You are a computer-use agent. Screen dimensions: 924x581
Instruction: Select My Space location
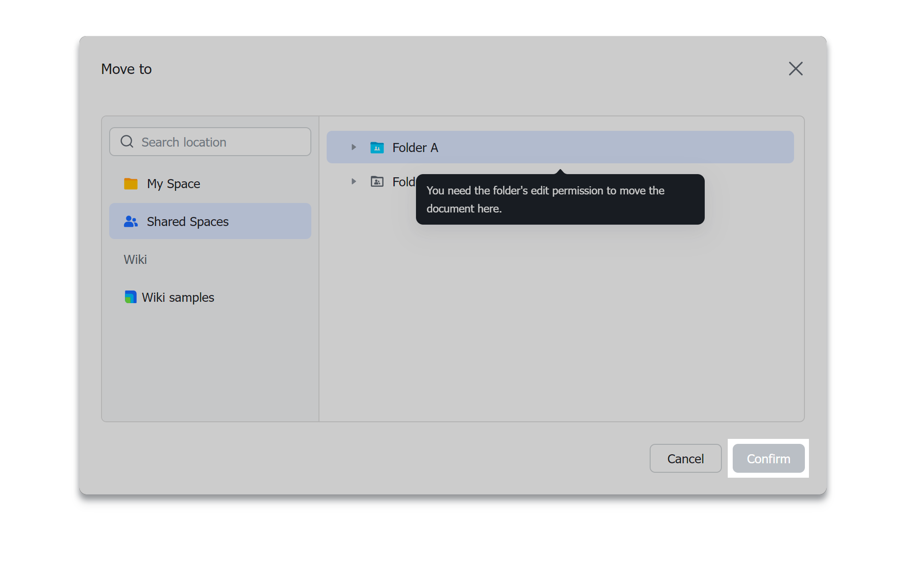pyautogui.click(x=174, y=184)
